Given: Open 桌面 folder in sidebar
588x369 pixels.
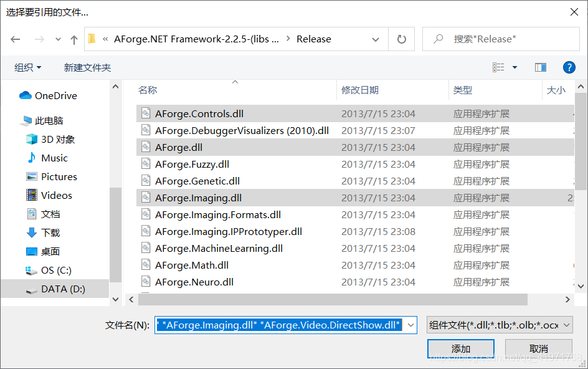Looking at the screenshot, I should [x=43, y=251].
